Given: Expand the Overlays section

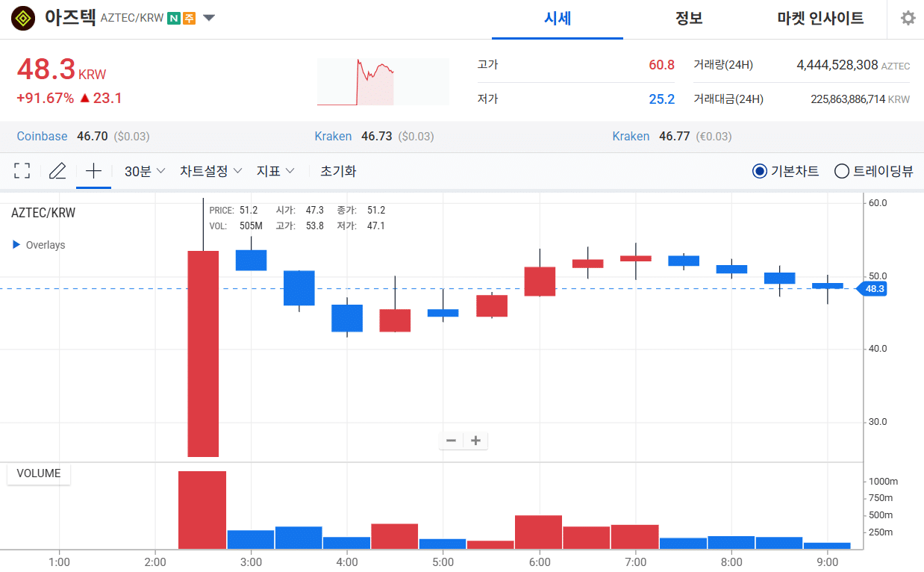Looking at the screenshot, I should pyautogui.click(x=38, y=244).
